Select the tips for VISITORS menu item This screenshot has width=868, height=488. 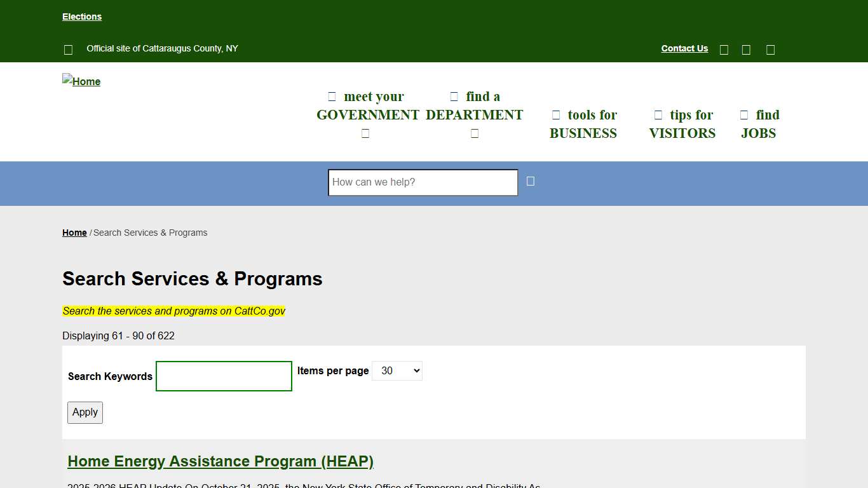coord(682,124)
